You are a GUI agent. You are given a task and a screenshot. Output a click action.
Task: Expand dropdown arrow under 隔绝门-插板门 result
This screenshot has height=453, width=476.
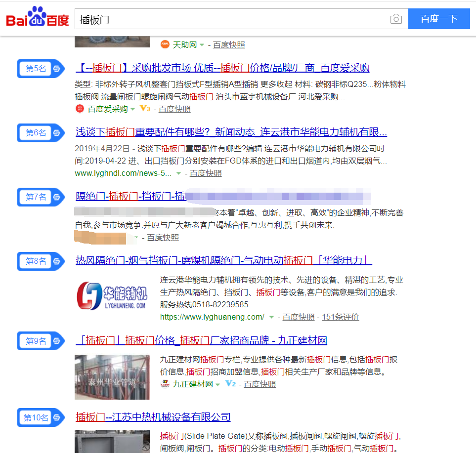tap(136, 238)
